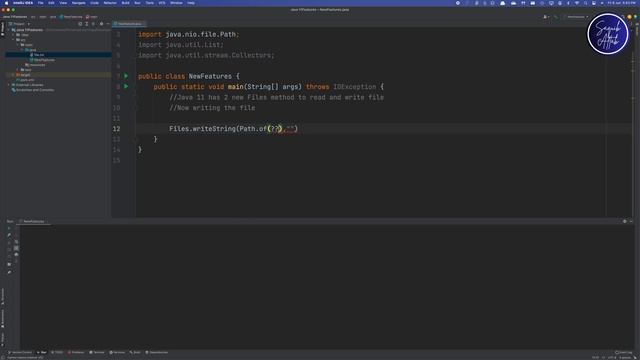The image size is (640, 360).
Task: Open the Tools menu
Action: tap(149, 3)
